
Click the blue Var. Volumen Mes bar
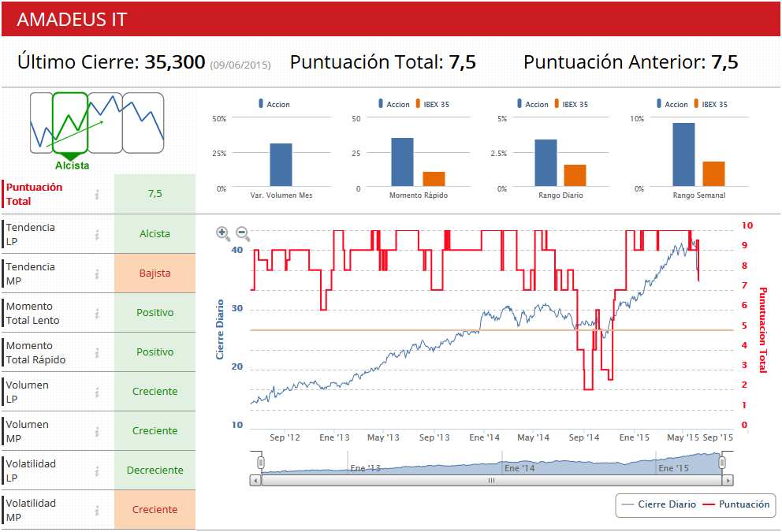(281, 165)
